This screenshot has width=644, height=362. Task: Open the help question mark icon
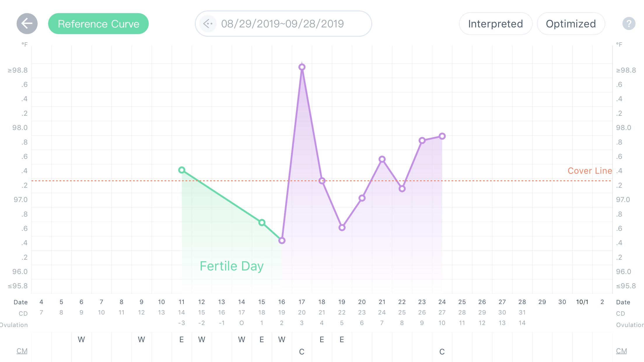tap(629, 24)
